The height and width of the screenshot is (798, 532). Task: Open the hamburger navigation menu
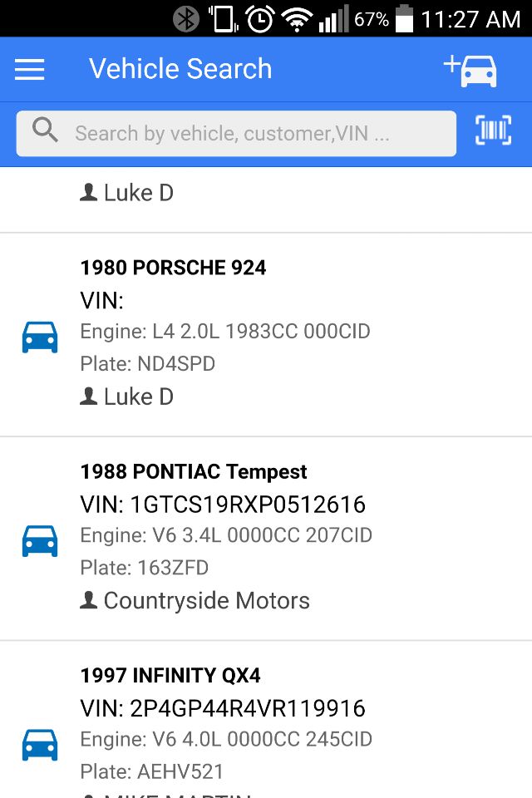29,70
